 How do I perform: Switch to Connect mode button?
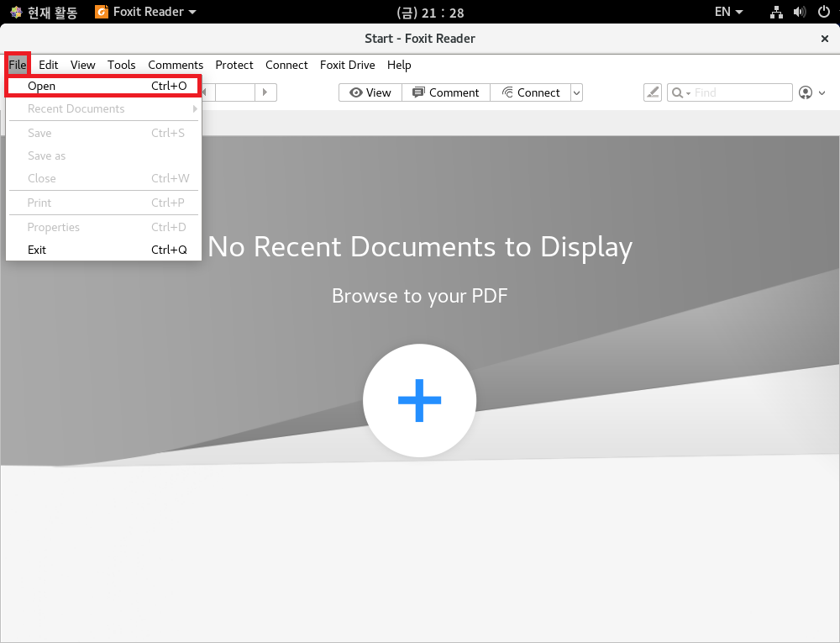pos(530,92)
